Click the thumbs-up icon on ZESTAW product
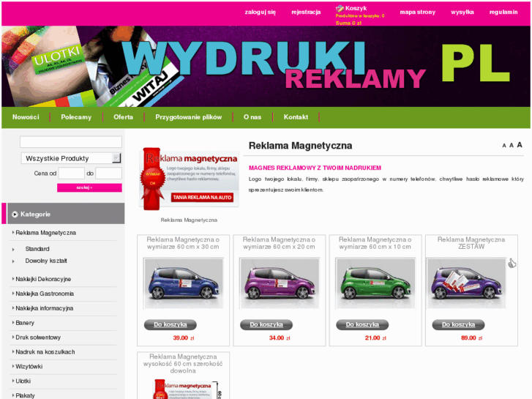This screenshot has width=532, height=399. tap(512, 263)
